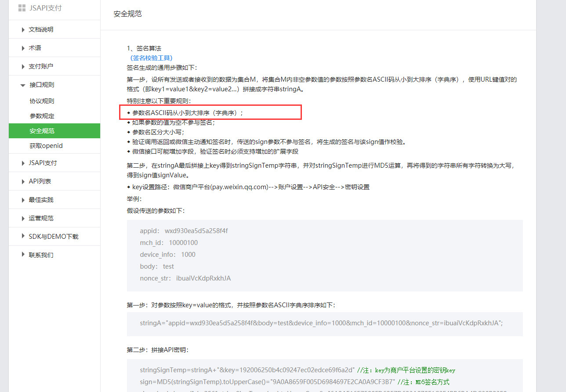Click the nonce_str: ibuaiVcKdpRxkhJA line
Viewport: 566px width, 392px height.
tap(185, 278)
